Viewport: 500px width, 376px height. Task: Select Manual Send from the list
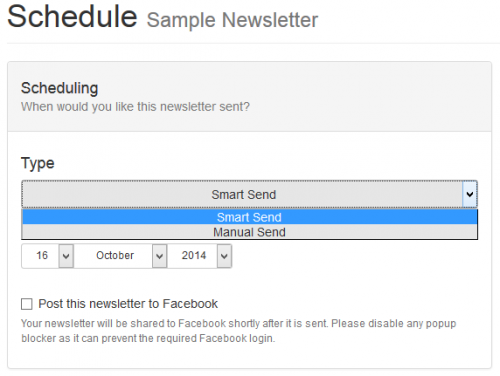[x=250, y=232]
